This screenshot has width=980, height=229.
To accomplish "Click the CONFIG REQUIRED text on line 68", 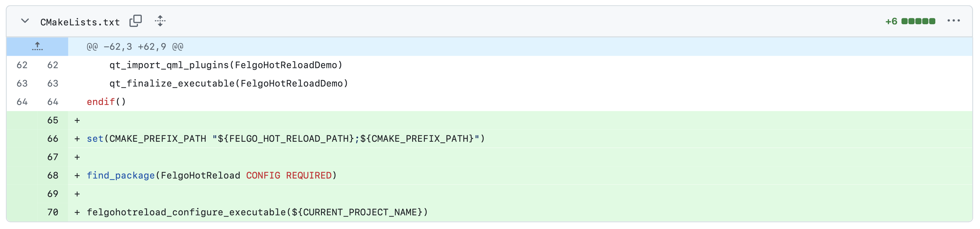I will pyautogui.click(x=289, y=175).
